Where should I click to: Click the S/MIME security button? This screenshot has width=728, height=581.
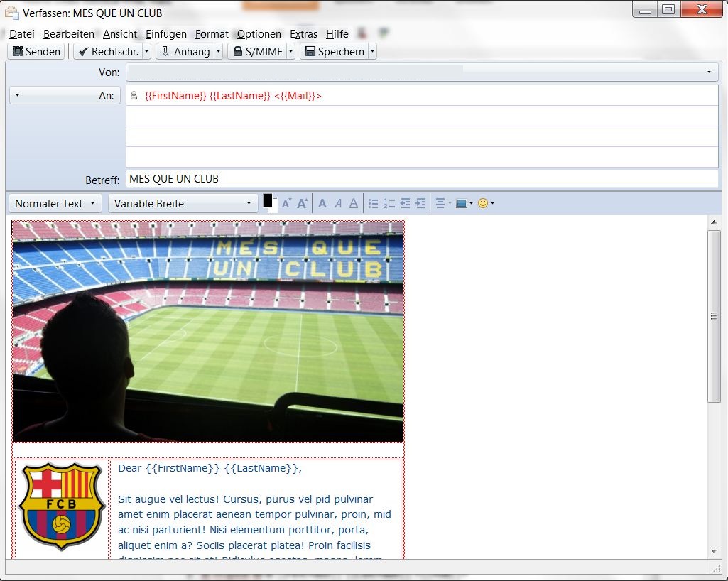(x=258, y=52)
